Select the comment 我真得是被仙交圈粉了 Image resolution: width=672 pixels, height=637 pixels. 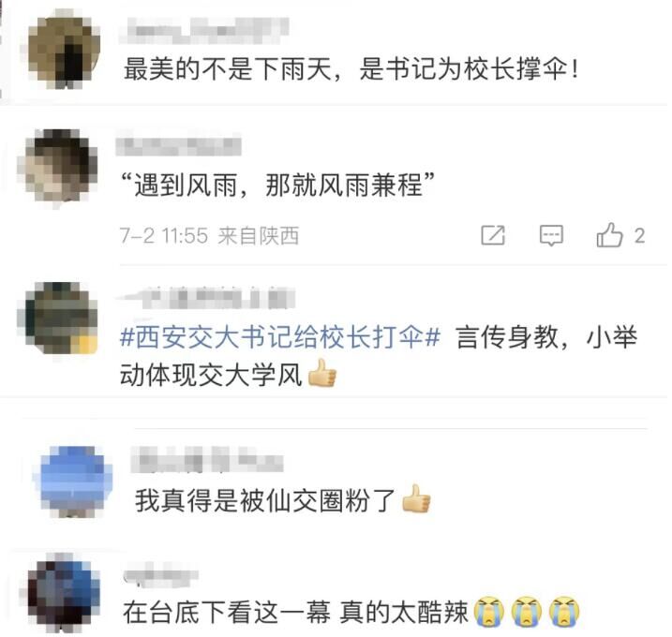[265, 500]
